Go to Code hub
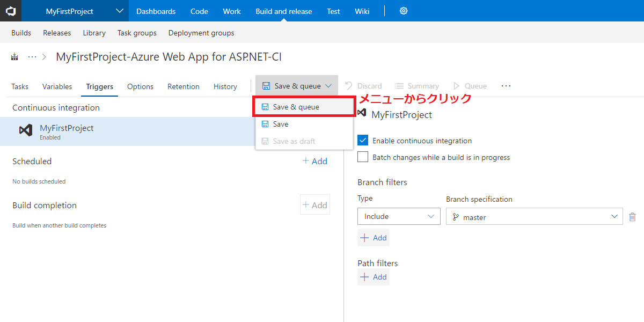This screenshot has width=644, height=322. (199, 11)
